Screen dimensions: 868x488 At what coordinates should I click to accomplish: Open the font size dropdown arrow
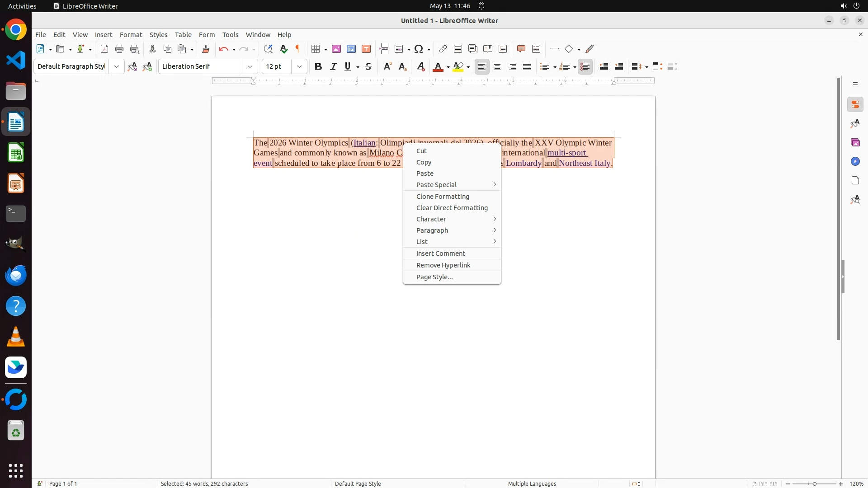299,66
